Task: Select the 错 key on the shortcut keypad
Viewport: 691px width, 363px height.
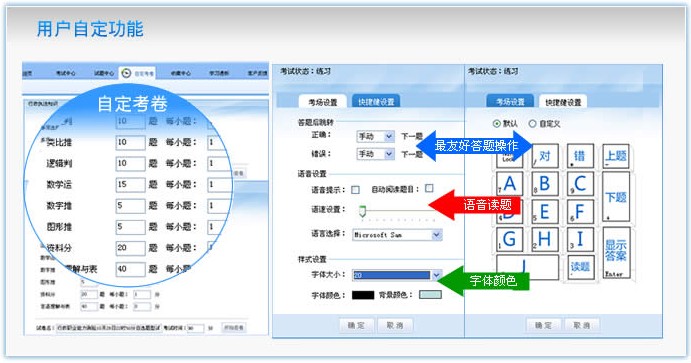Action: [580, 156]
